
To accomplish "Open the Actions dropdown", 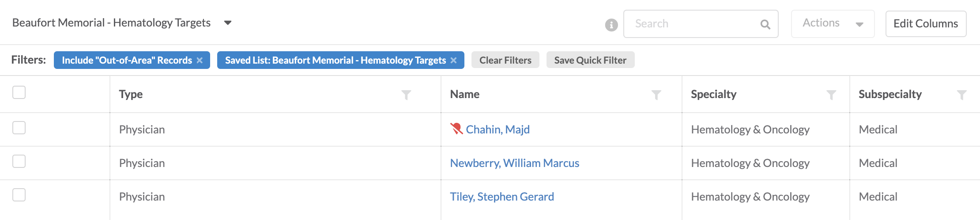I will tap(833, 24).
